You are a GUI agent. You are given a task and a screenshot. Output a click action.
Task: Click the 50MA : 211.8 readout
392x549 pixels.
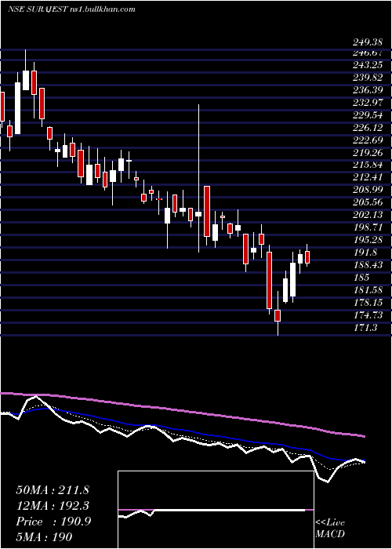(x=53, y=490)
